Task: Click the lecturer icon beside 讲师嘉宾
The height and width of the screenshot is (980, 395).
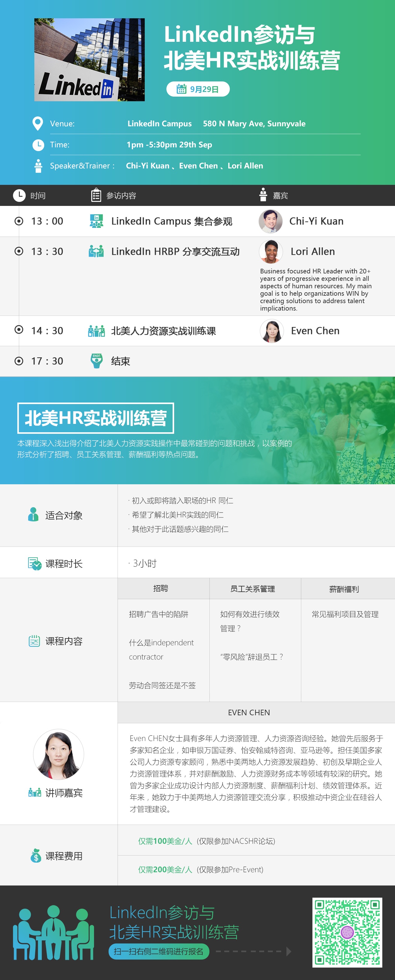Action: (x=35, y=793)
